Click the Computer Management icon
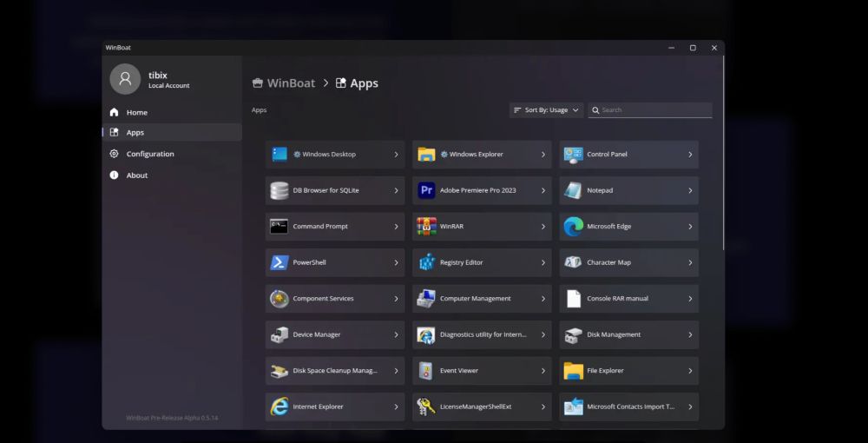Screen dimensions: 868x443 (426, 299)
